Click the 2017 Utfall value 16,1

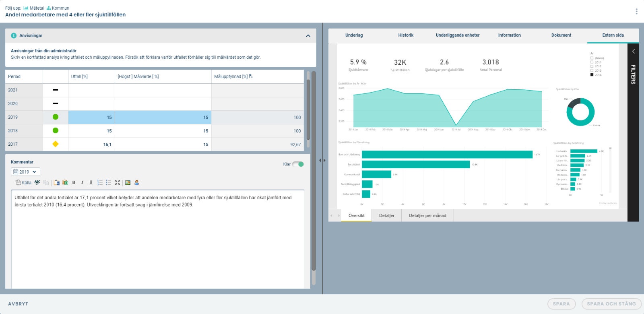pyautogui.click(x=107, y=145)
